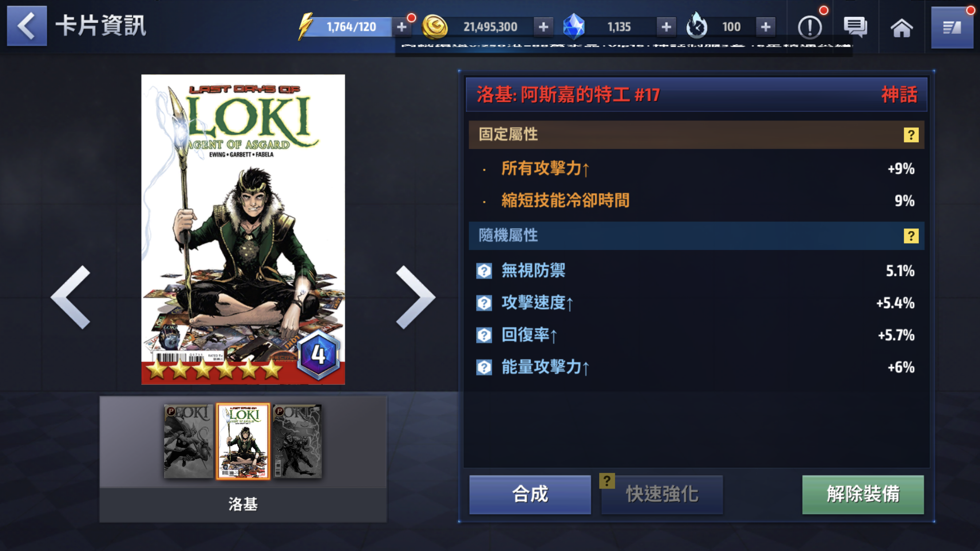The image size is (980, 551).
Task: Show info for 能量攻擊力 stat
Action: pyautogui.click(x=484, y=367)
